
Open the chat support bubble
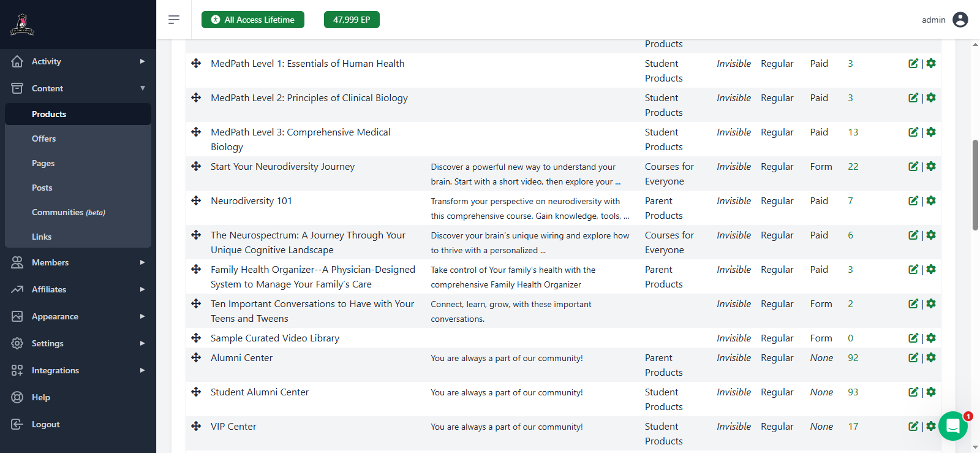point(952,425)
